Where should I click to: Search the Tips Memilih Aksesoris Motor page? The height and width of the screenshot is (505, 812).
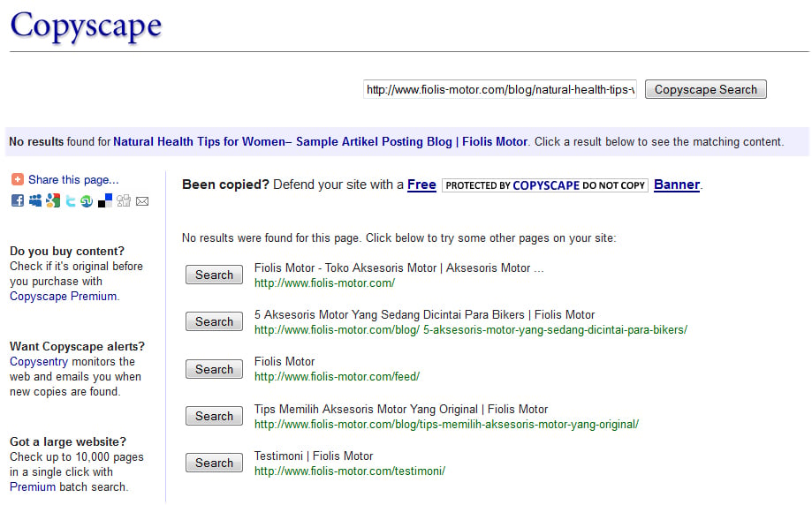click(214, 416)
